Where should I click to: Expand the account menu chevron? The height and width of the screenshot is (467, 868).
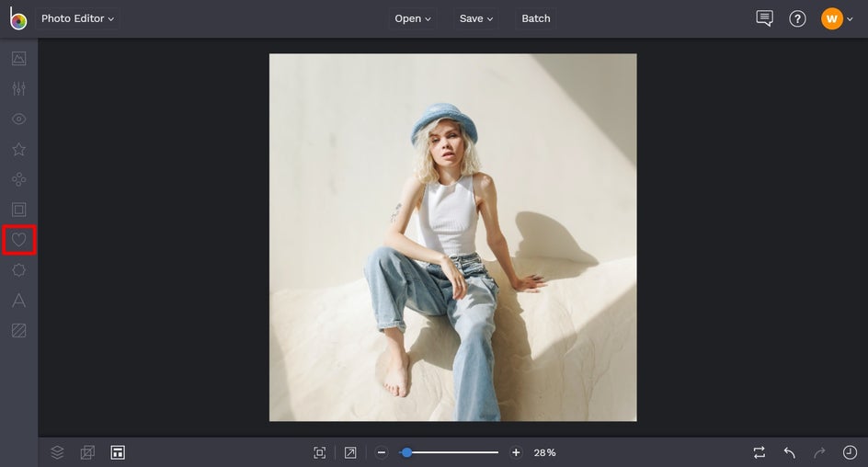(850, 19)
